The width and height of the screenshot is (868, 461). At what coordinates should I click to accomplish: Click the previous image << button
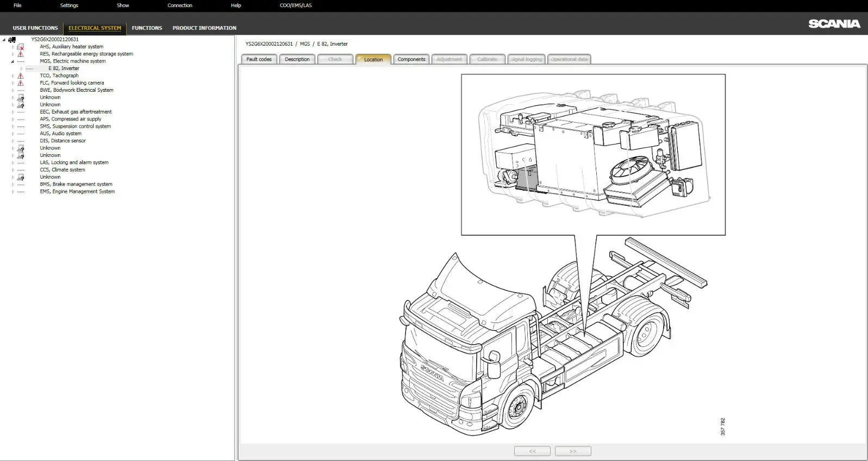(x=532, y=451)
